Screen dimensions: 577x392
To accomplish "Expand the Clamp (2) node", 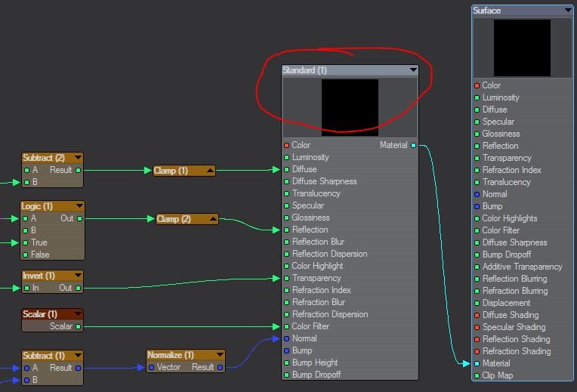I will [x=213, y=219].
